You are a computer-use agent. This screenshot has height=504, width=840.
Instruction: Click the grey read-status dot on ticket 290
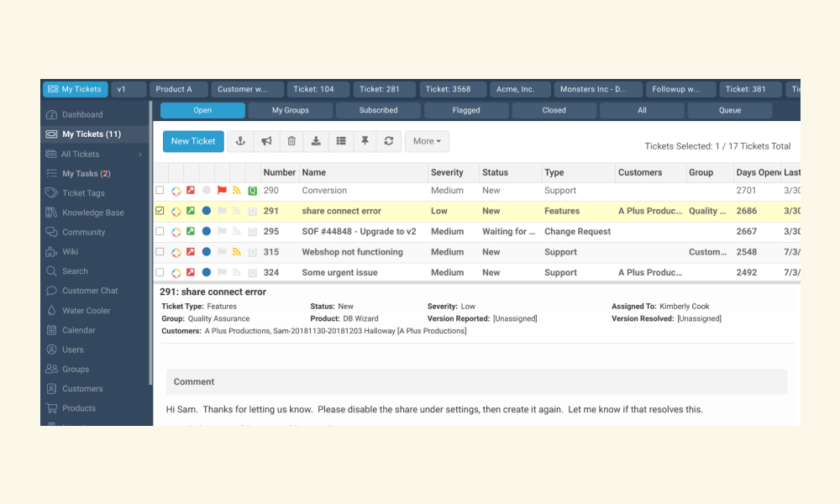207,190
